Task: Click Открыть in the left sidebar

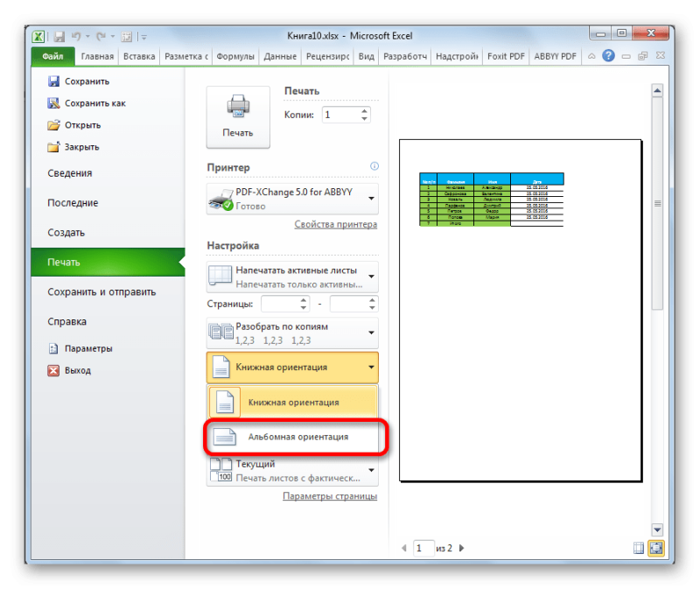Action: (74, 125)
